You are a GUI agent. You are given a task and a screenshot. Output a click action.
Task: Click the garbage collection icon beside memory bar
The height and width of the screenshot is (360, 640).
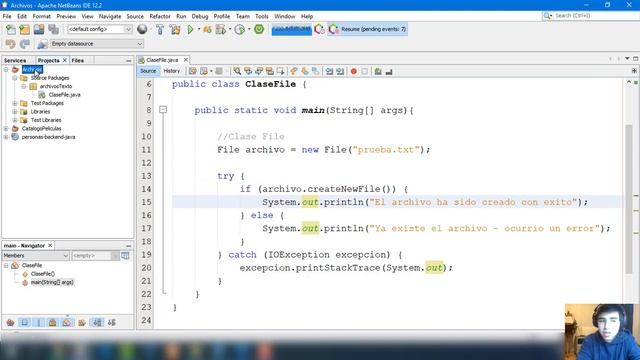pos(320,29)
